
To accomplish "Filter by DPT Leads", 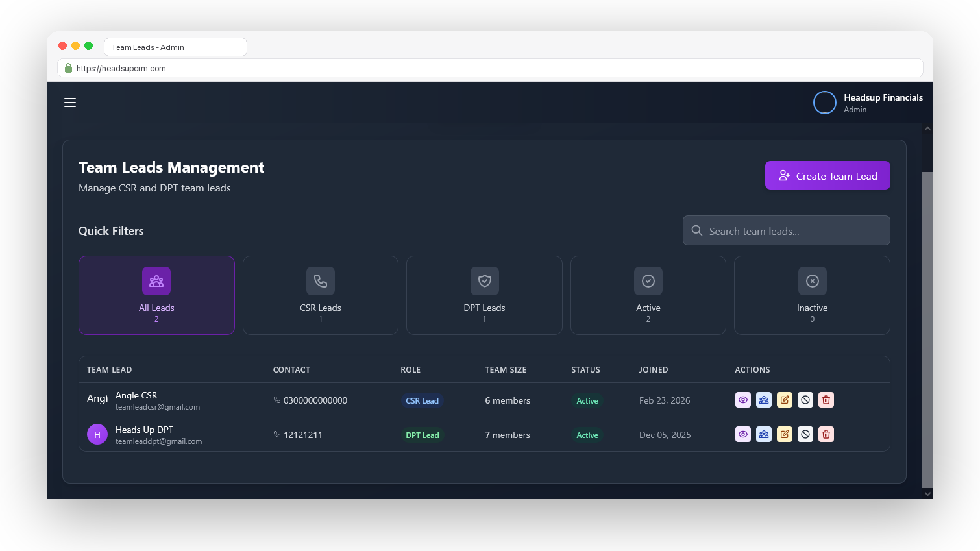I will point(484,295).
